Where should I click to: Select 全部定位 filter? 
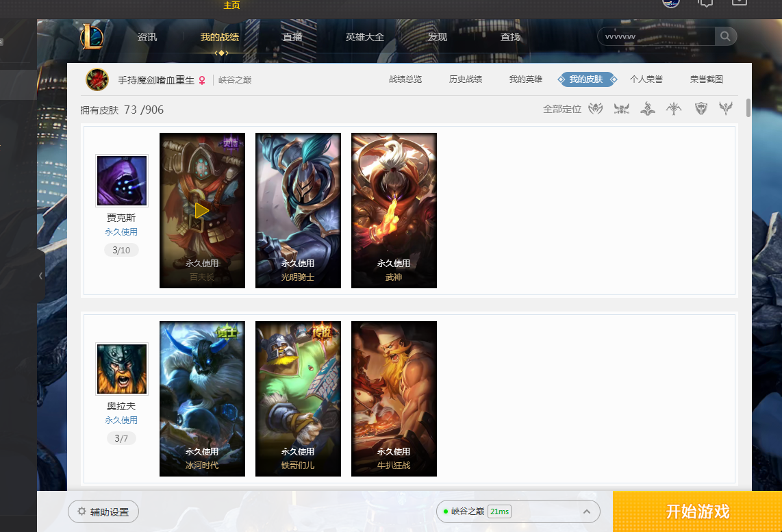coord(562,109)
